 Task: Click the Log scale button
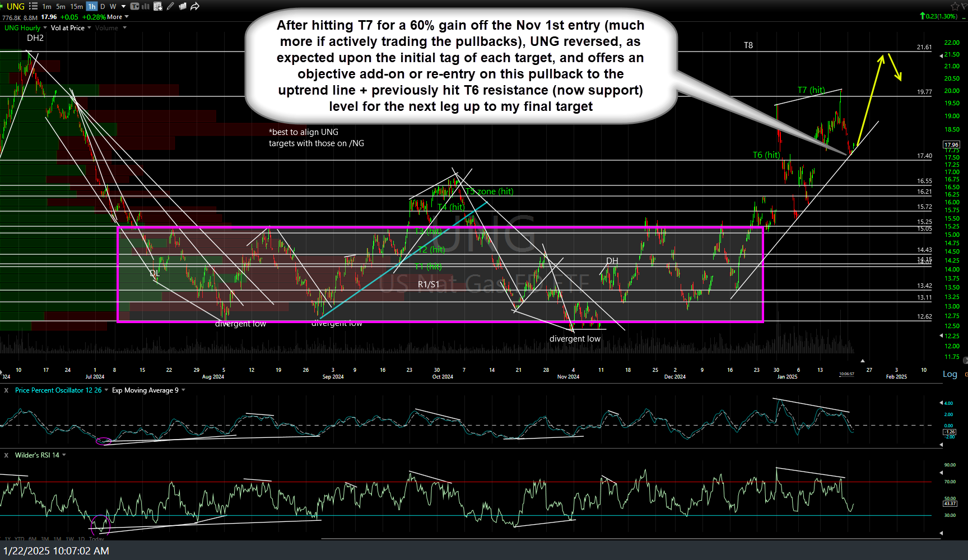(x=950, y=374)
